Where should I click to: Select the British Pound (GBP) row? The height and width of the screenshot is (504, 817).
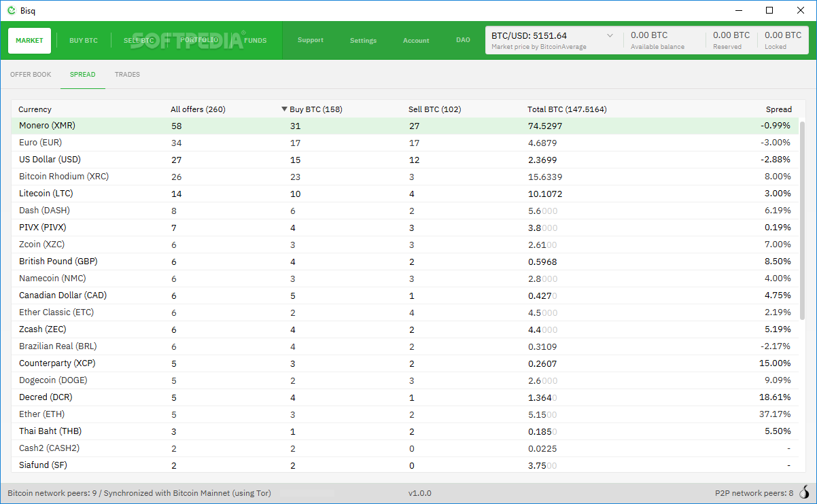404,262
